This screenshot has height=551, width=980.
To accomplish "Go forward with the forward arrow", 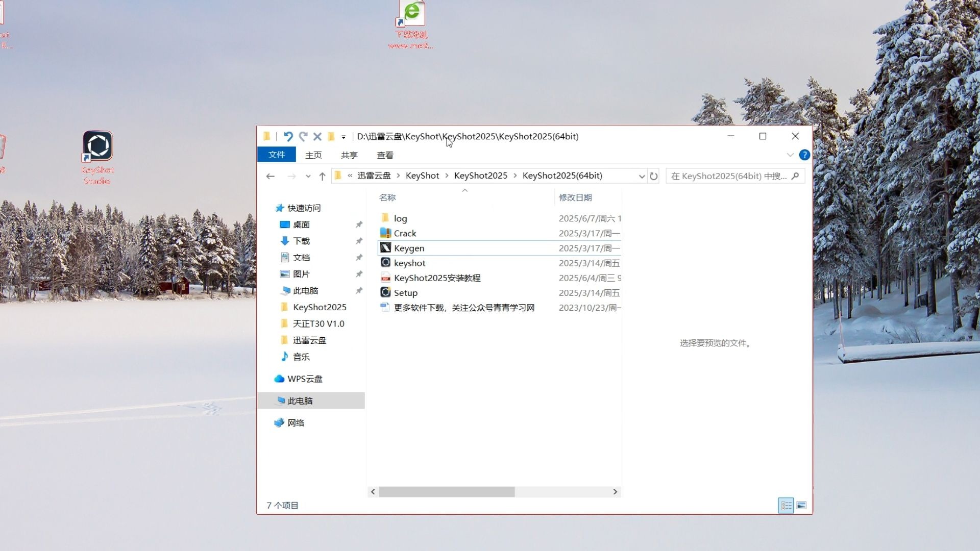I will click(291, 176).
